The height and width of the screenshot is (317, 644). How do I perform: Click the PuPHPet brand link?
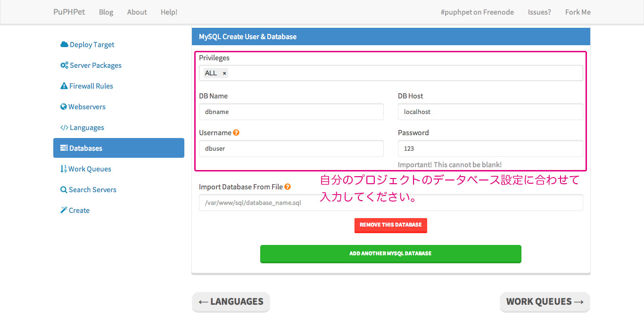point(69,12)
